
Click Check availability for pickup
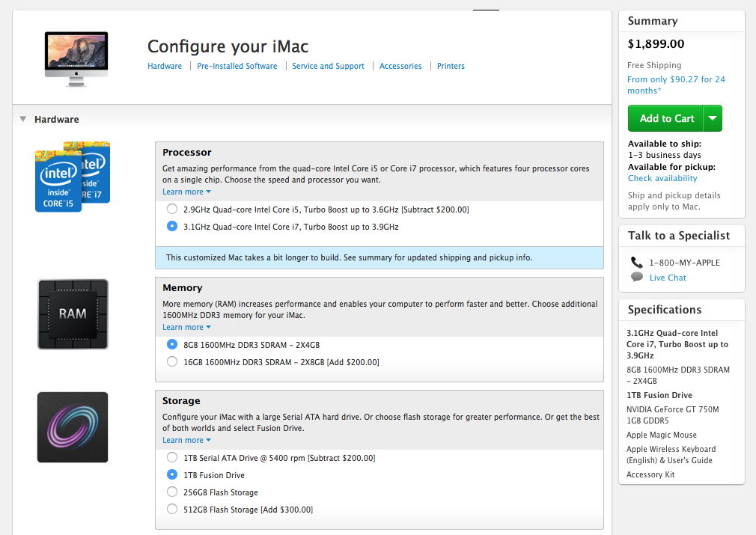(662, 178)
